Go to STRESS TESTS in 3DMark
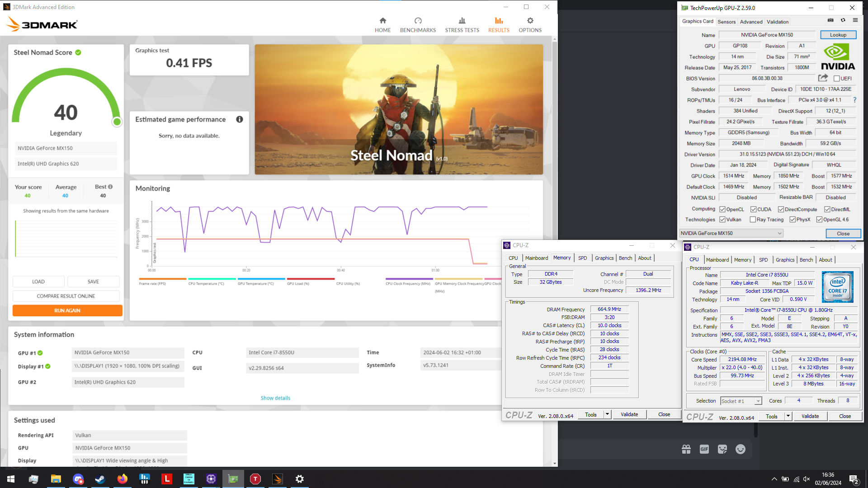Viewport: 868px width, 488px height. click(462, 25)
